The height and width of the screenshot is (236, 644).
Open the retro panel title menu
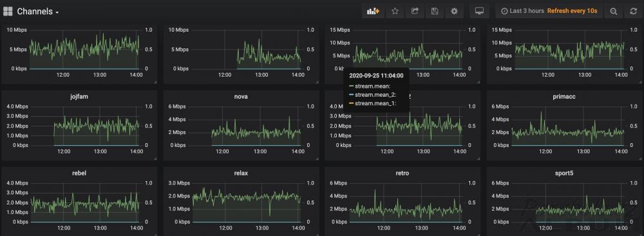click(x=402, y=173)
